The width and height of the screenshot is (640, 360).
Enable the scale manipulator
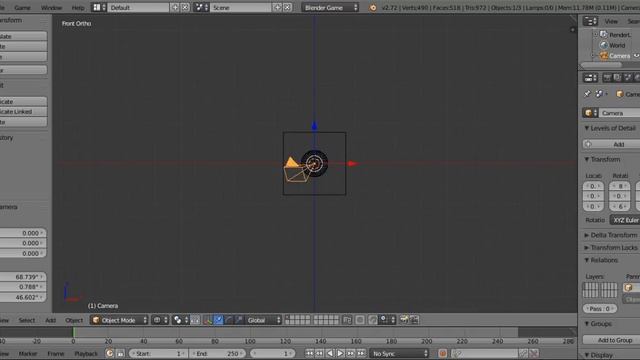click(239, 320)
